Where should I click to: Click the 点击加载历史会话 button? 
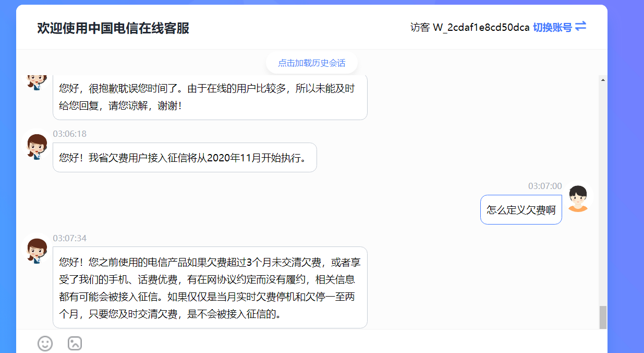pos(311,62)
